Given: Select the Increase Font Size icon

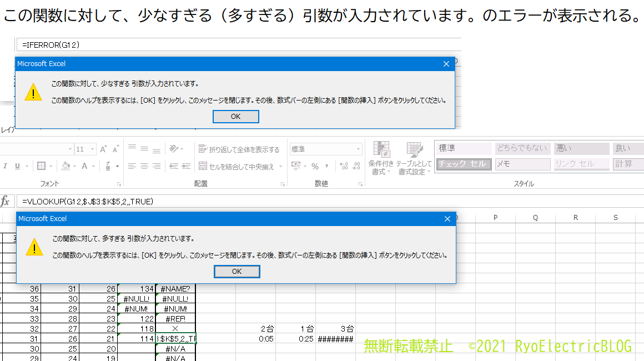Looking at the screenshot, I should (x=102, y=149).
